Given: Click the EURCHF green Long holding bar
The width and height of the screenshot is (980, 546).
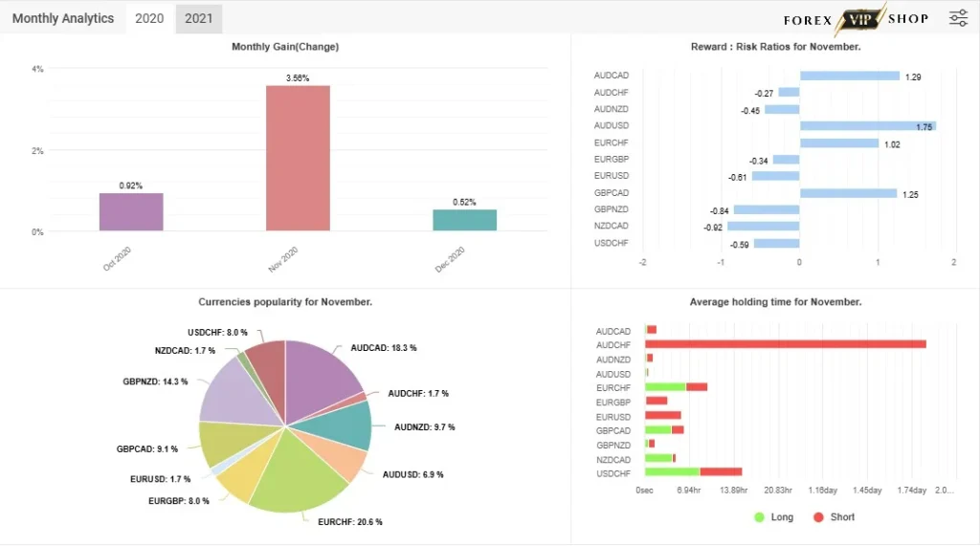Looking at the screenshot, I should 666,387.
